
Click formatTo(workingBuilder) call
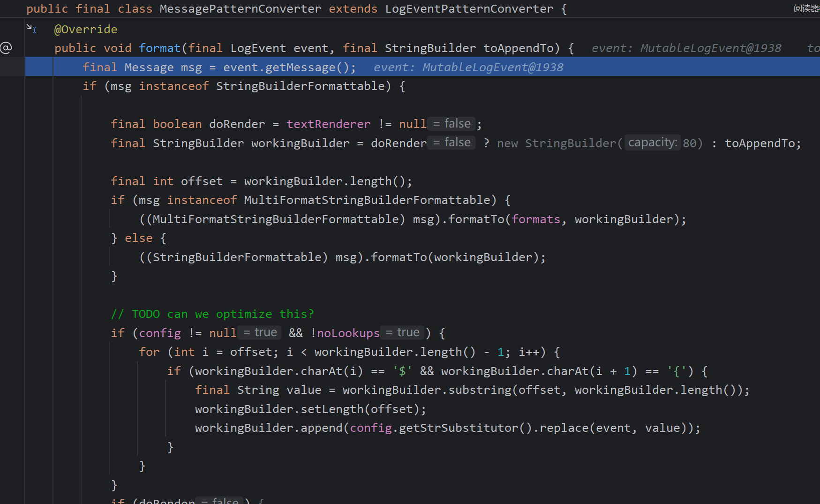(x=455, y=257)
